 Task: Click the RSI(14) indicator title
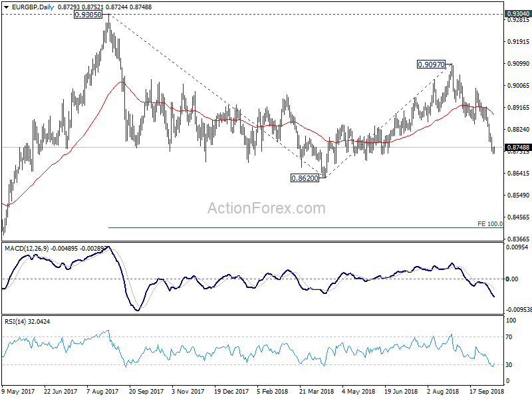click(x=15, y=321)
